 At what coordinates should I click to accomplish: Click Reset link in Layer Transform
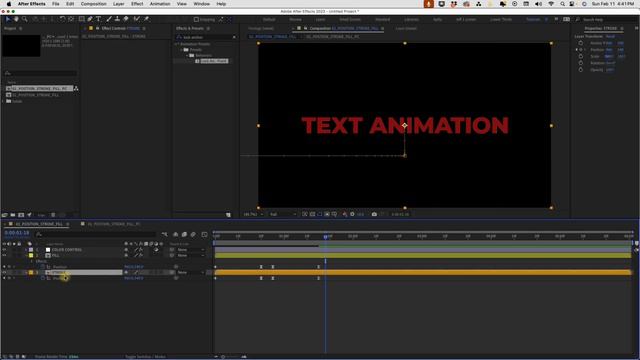tap(611, 36)
